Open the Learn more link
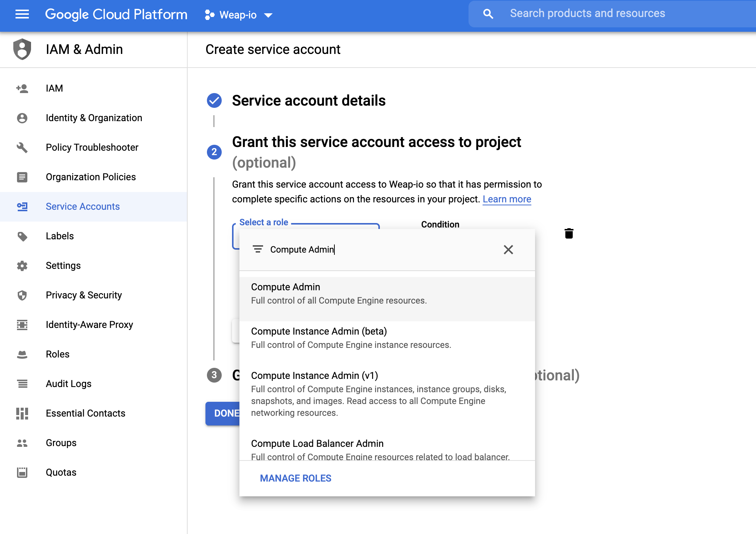This screenshot has width=756, height=534. (507, 199)
